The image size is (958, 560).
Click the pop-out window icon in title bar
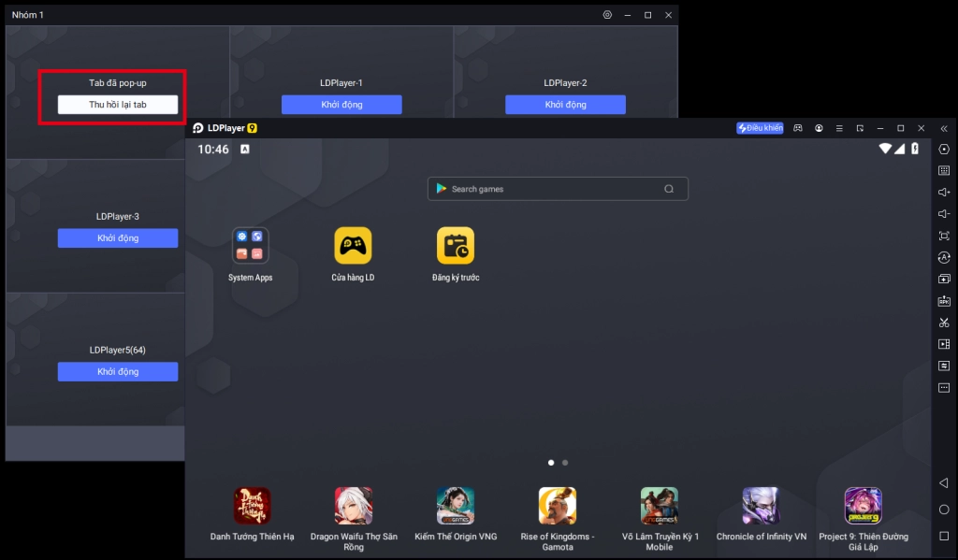pos(860,128)
